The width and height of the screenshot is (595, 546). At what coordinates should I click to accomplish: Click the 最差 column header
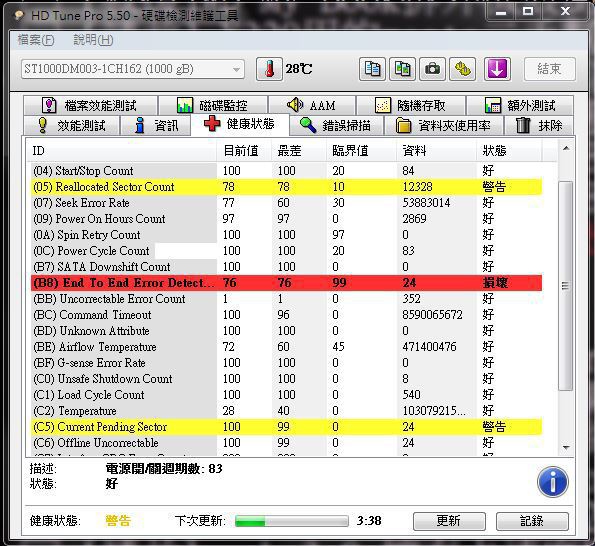(299, 151)
